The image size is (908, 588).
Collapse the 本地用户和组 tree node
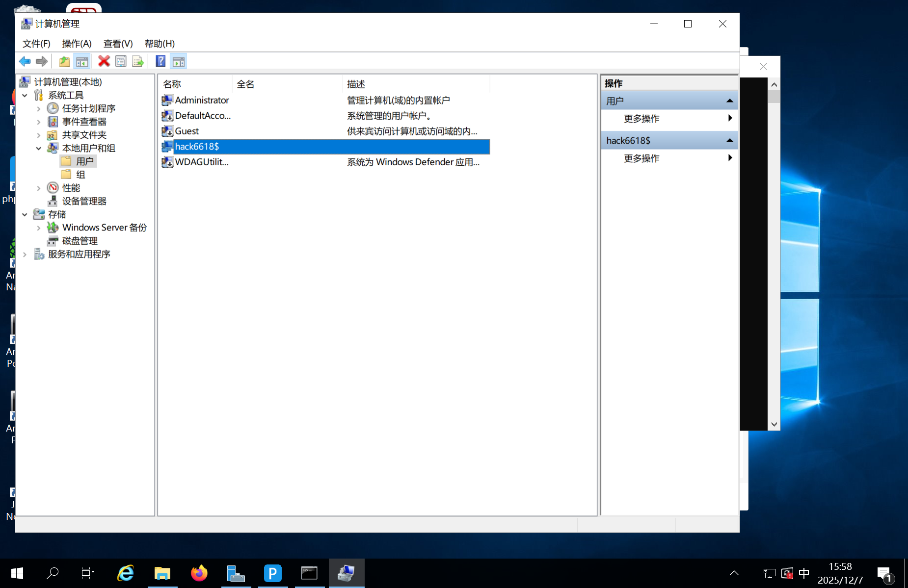39,148
